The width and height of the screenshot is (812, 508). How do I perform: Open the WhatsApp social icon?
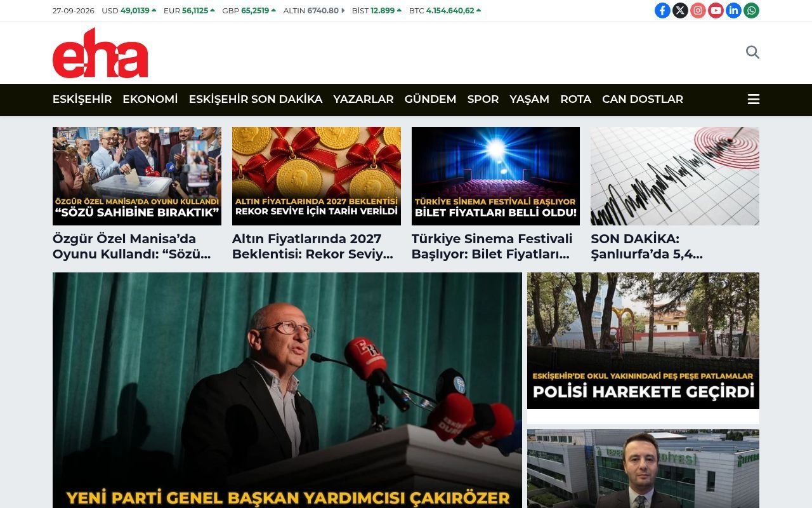pos(751,10)
